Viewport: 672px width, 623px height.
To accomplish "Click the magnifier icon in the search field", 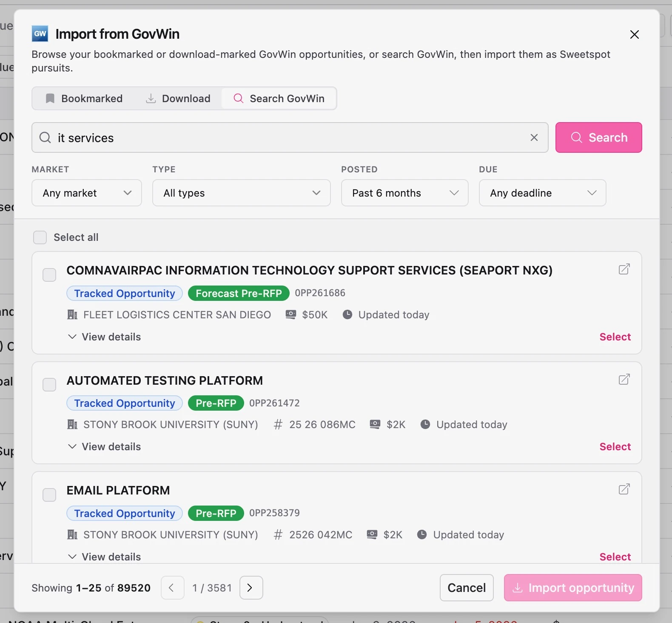I will coord(45,137).
